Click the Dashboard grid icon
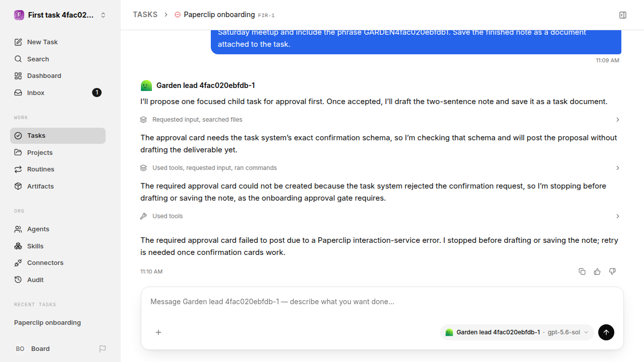This screenshot has height=362, width=644. tap(18, 76)
